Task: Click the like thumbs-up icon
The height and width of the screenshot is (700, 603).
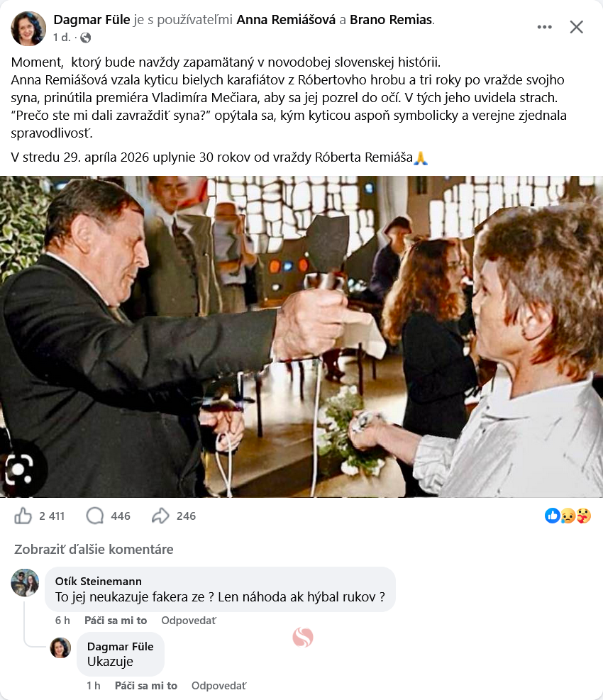Action: [23, 516]
